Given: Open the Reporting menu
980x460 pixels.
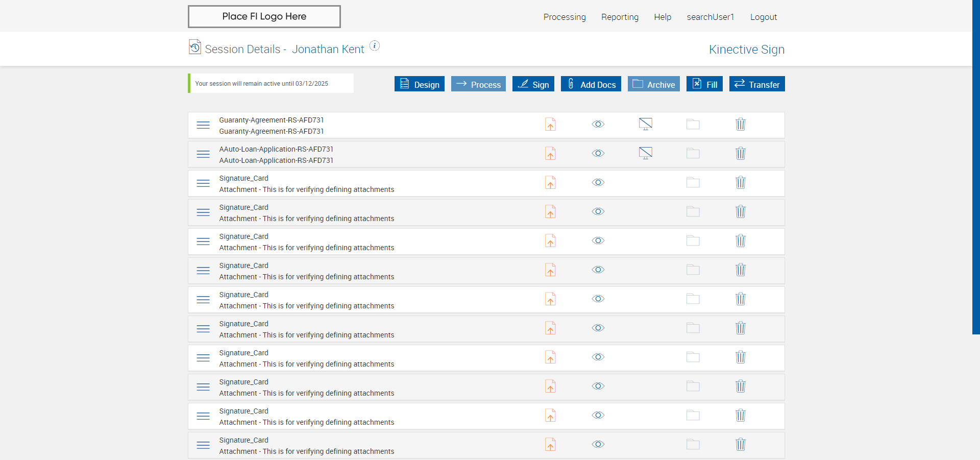Looking at the screenshot, I should (620, 17).
